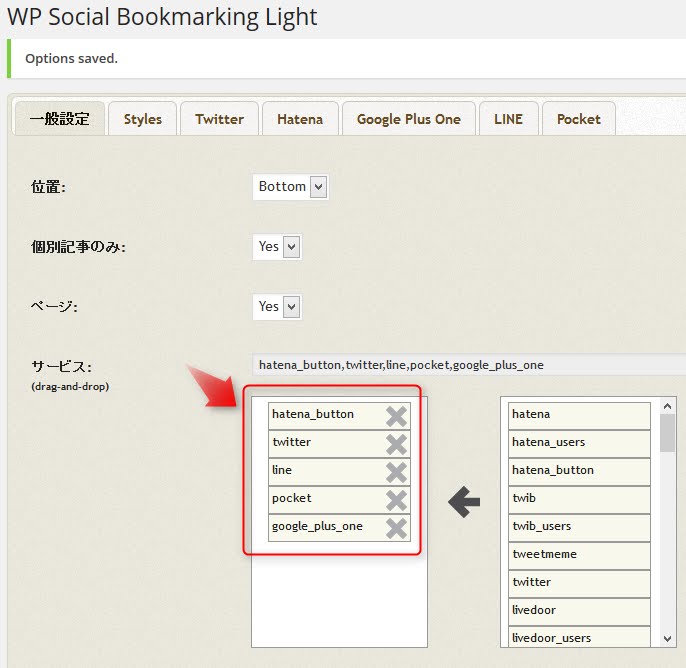Screen dimensions: 686x668
Task: Select livedoor_users in available list
Action: tap(579, 637)
